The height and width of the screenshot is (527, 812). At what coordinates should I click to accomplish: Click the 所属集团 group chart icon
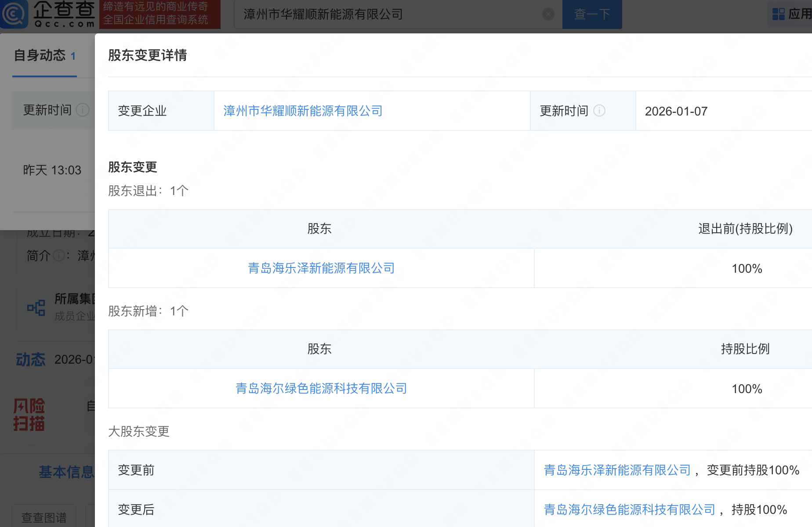pos(36,307)
